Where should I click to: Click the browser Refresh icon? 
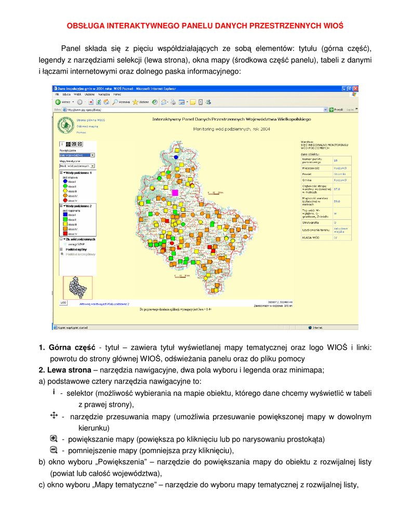click(99, 102)
